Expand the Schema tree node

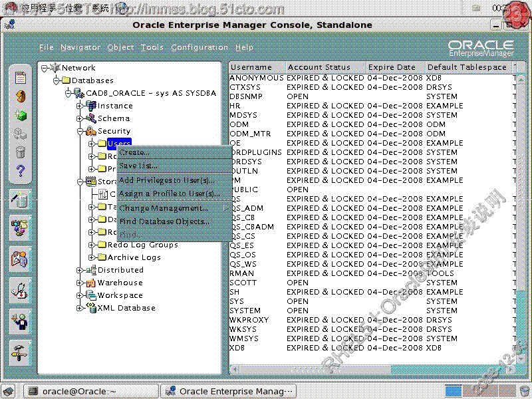79,119
